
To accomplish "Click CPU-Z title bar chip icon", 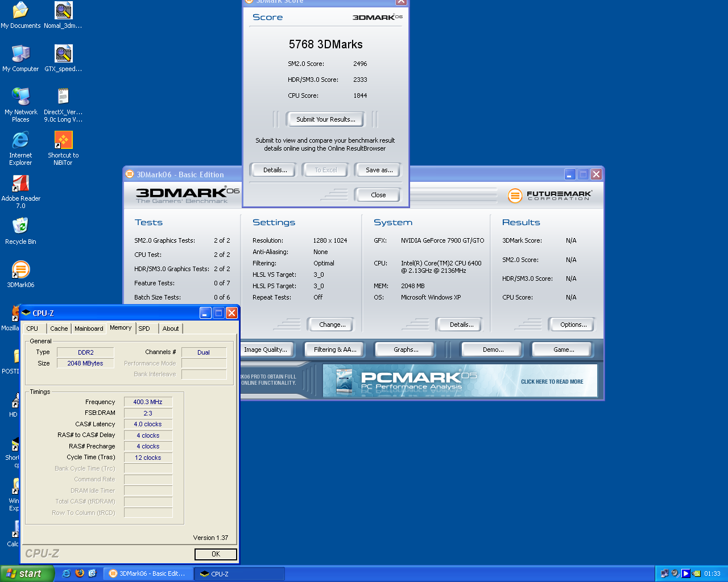I will (26, 313).
